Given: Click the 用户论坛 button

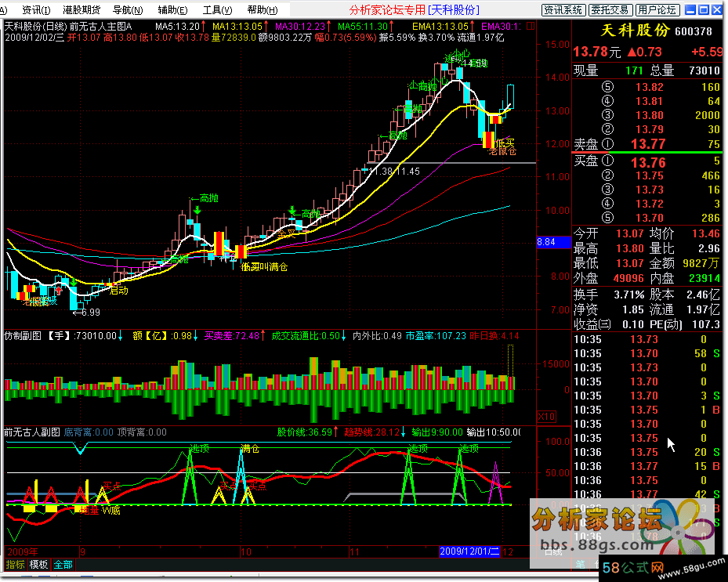Looking at the screenshot, I should [x=657, y=9].
